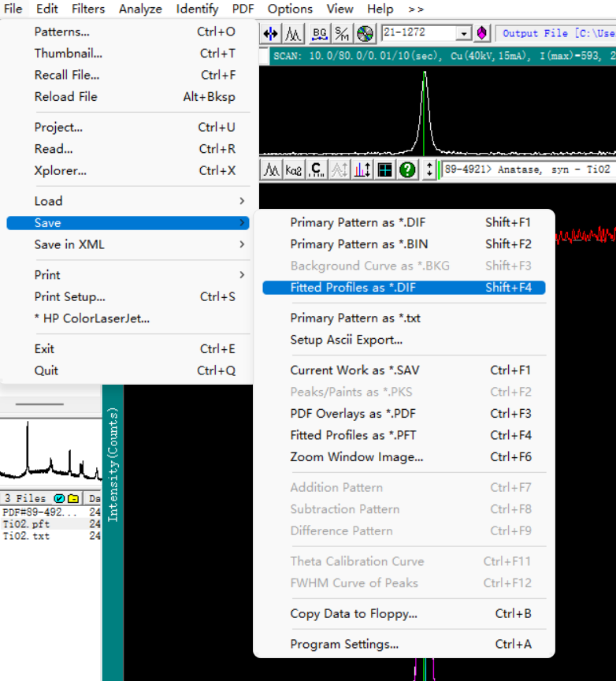Expand the Load submenu
The width and height of the screenshot is (616, 681).
(x=128, y=201)
